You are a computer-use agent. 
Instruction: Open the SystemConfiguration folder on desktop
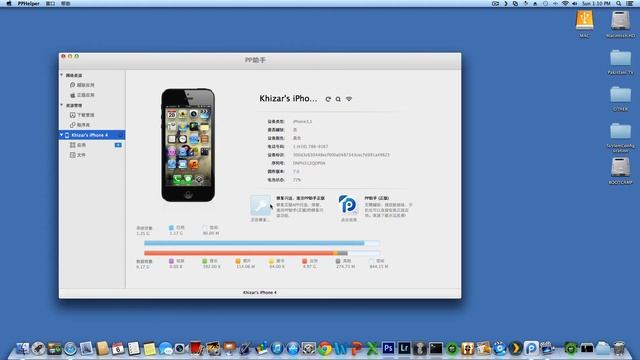click(x=620, y=137)
